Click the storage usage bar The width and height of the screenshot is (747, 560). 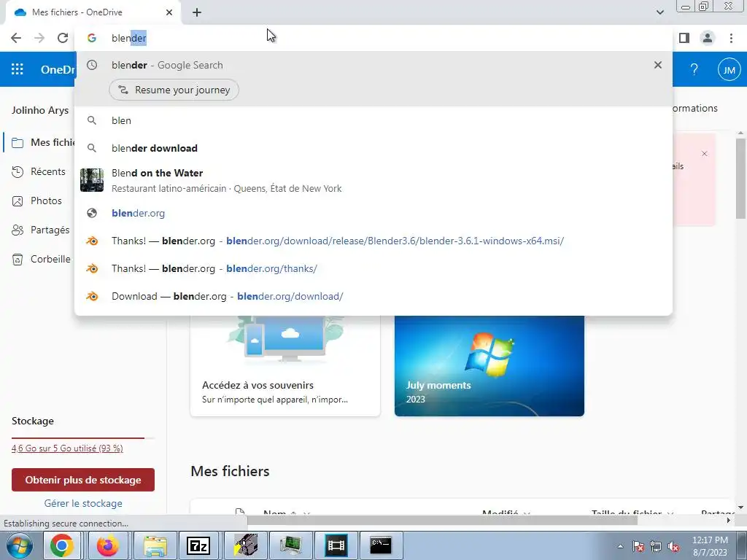[x=82, y=437]
